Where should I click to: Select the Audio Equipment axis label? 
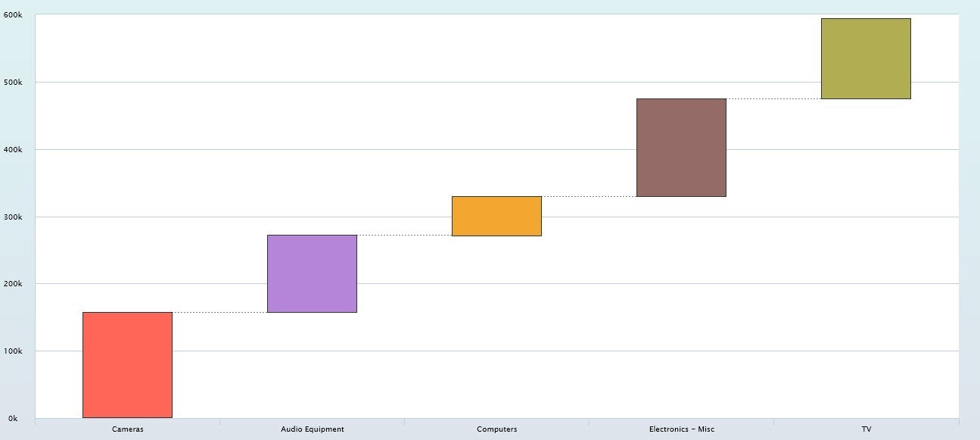[312, 429]
